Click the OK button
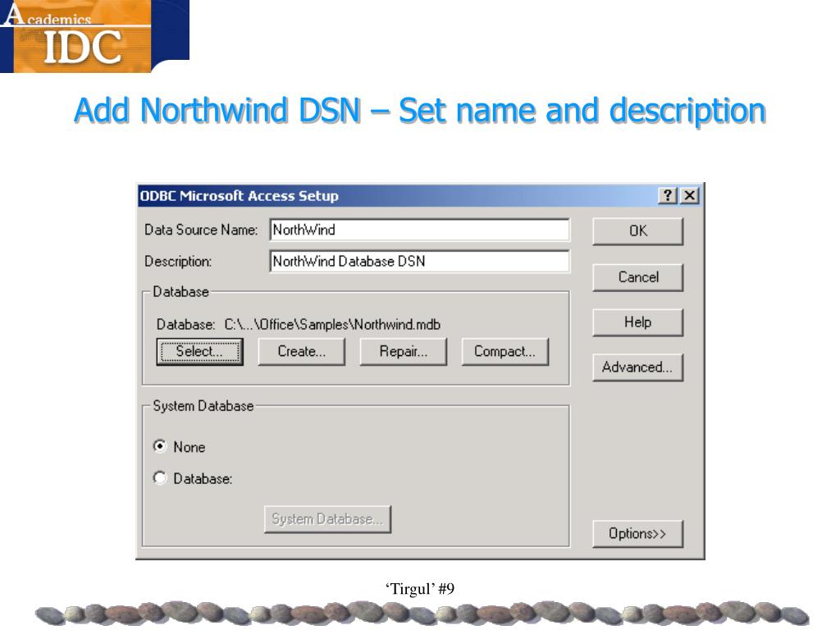This screenshot has height=630, width=840. pos(637,231)
